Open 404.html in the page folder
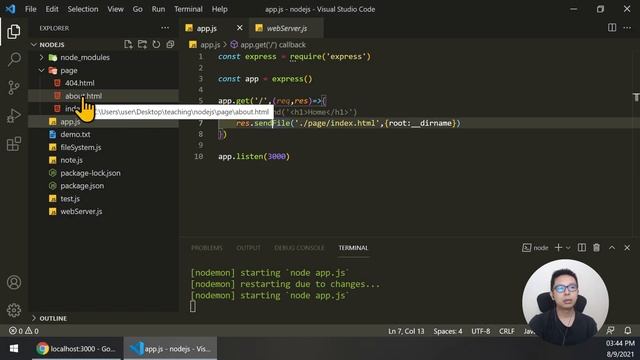640x360 pixels. pos(80,83)
